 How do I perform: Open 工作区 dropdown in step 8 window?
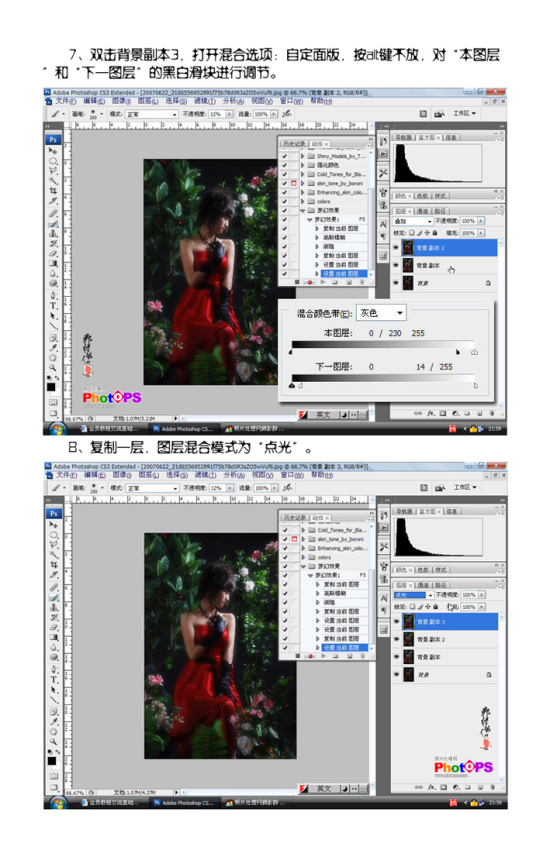tap(465, 487)
